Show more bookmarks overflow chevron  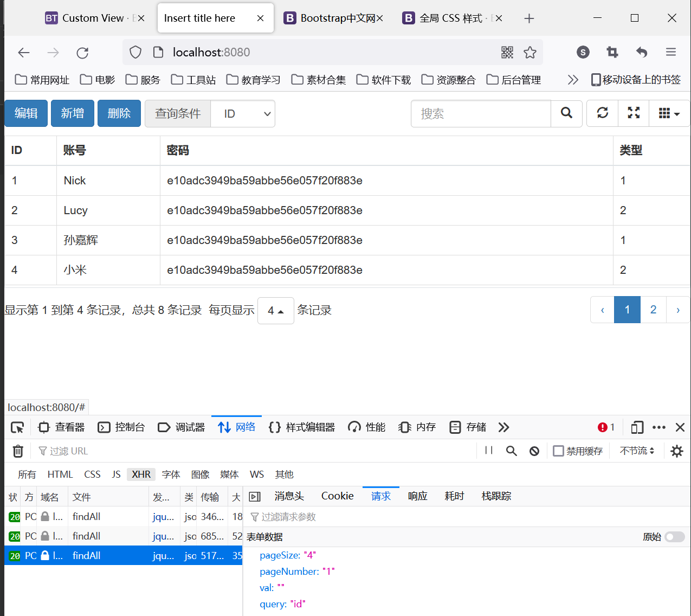(573, 80)
